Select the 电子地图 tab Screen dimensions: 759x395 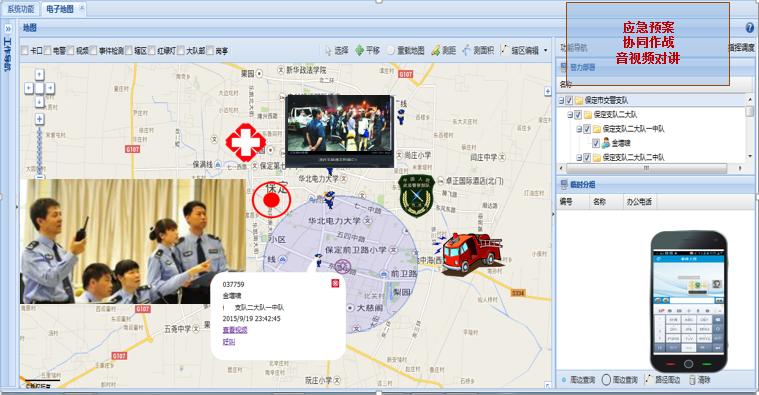60,9
